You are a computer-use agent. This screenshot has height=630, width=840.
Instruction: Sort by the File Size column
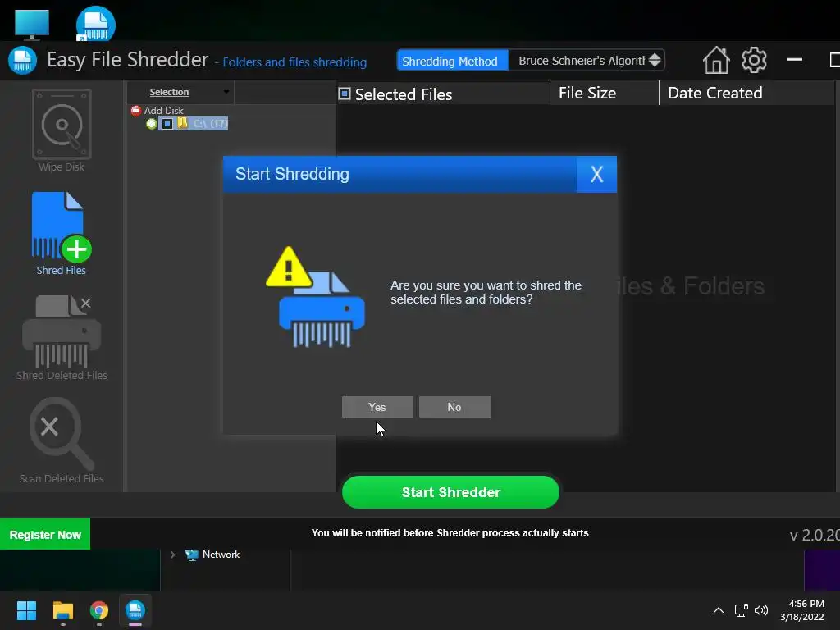[587, 94]
